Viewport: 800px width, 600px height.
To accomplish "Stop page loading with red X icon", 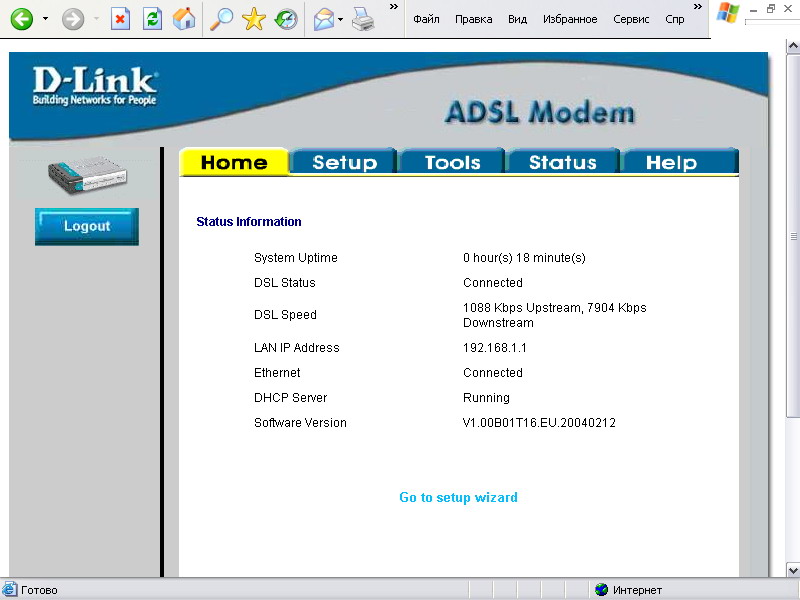I will (120, 19).
